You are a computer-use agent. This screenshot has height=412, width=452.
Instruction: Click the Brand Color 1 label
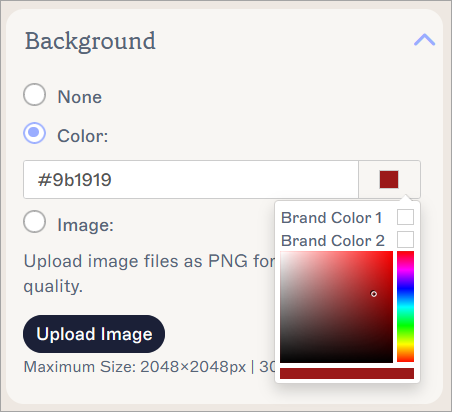pos(331,218)
